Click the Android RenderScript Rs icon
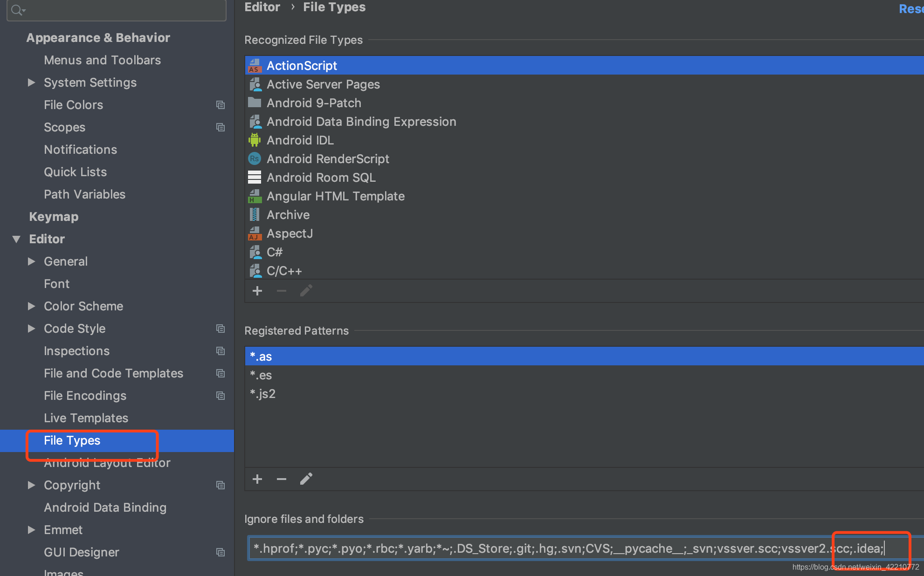Viewport: 924px width, 576px height. click(254, 159)
